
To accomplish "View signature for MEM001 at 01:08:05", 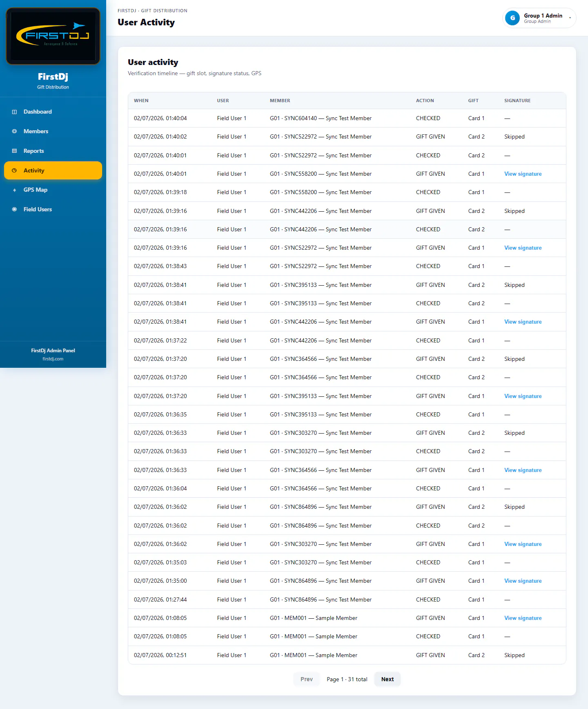I will (x=523, y=618).
